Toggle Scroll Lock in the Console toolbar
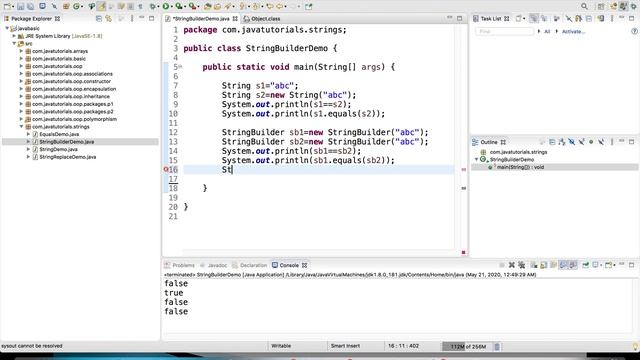Viewport: 640px width, 360px height. point(544,265)
